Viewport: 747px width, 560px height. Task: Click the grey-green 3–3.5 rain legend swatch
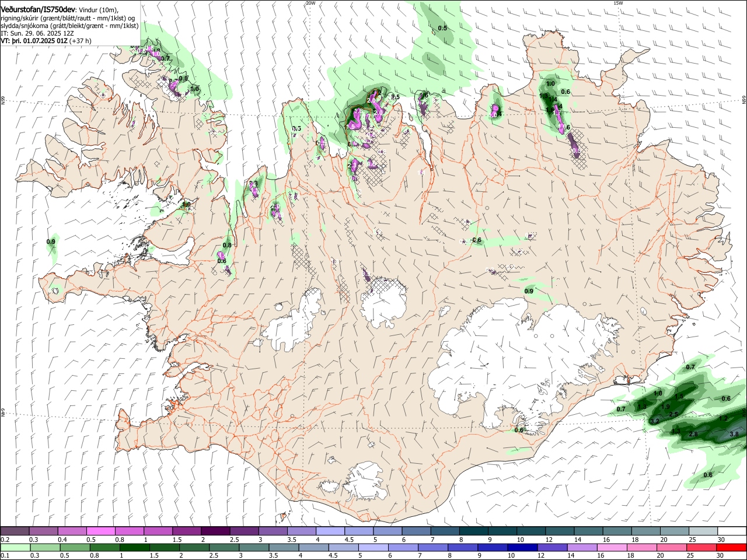point(253,547)
